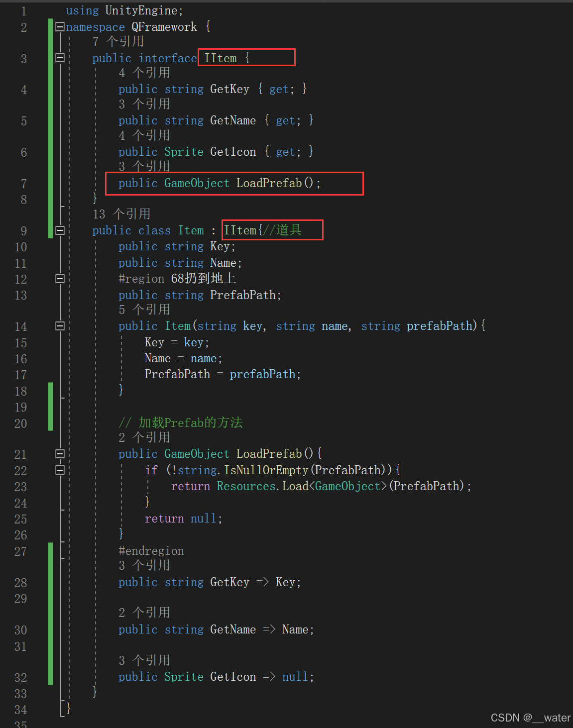Click 'Key = key;' assignment line

click(x=177, y=342)
